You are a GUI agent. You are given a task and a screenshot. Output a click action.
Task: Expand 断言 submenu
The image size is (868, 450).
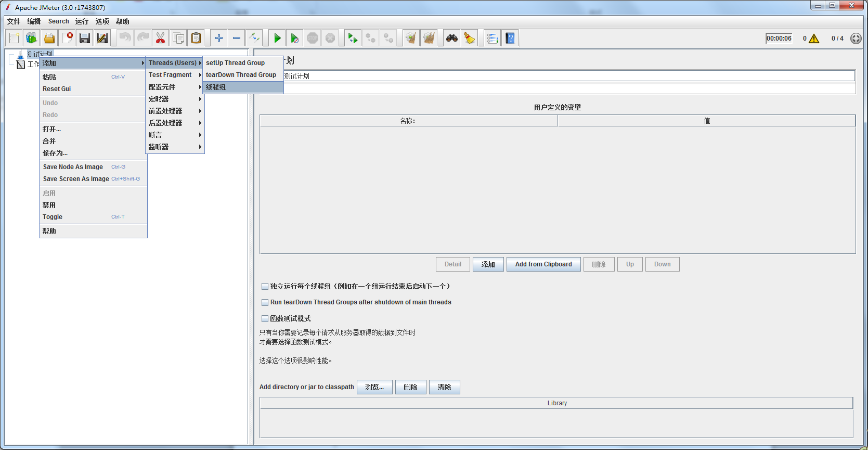point(175,135)
